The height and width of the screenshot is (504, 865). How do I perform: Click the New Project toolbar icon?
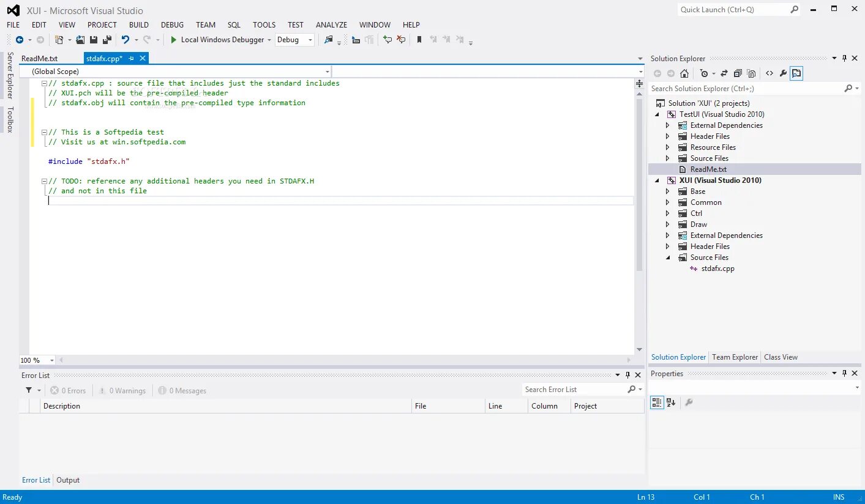click(59, 40)
